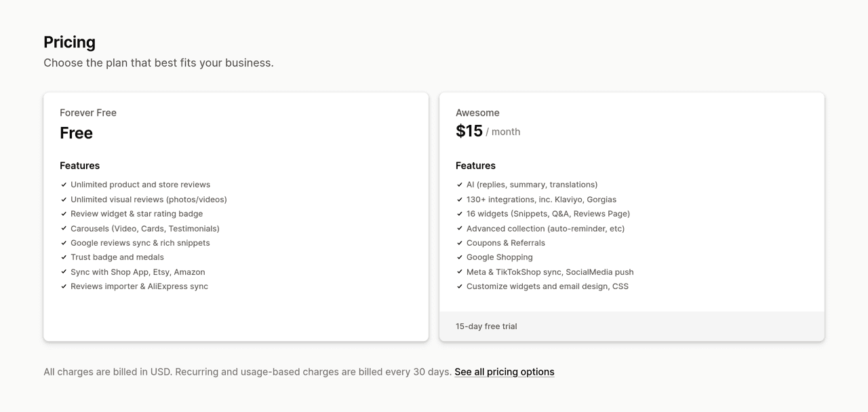The image size is (868, 412).
Task: Click 'AI (replies, summary, translations)'
Action: 532,185
